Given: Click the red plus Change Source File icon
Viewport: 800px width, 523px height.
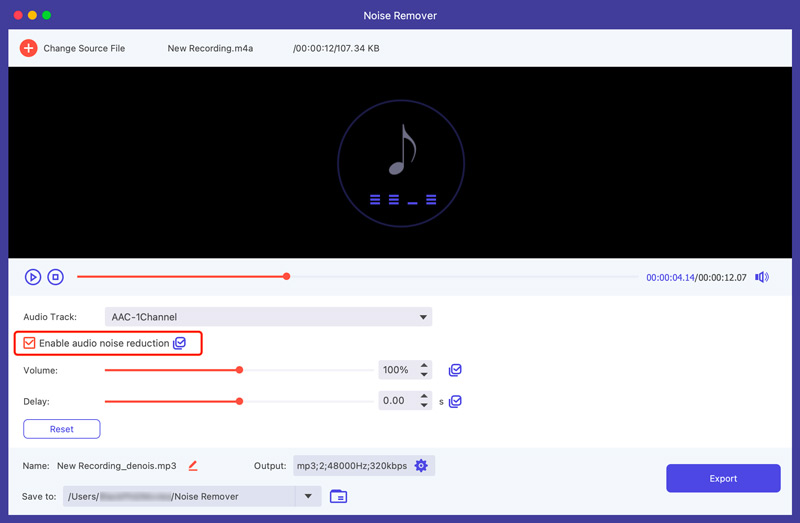Looking at the screenshot, I should [x=29, y=48].
